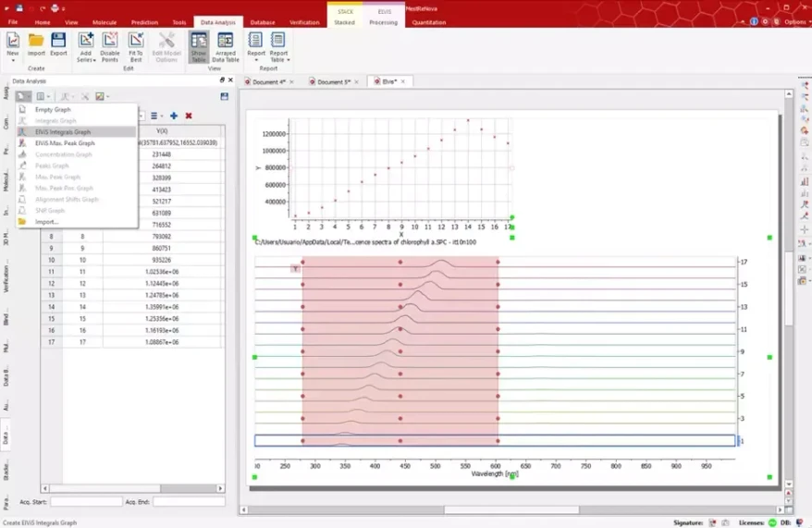Viewport: 812px width, 528px height.
Task: Expand the New button dropdown arrow
Action: pos(12,60)
